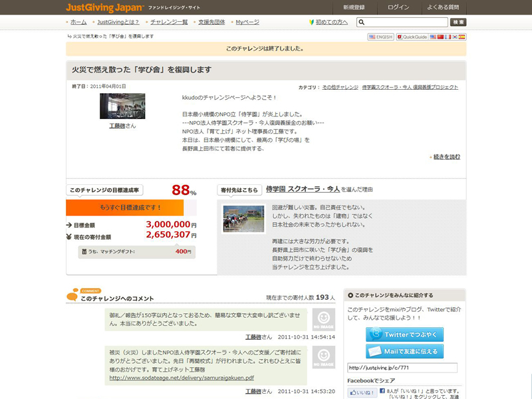Click the orange goal progress bar
Viewport: 532px width, 399px height.
[x=124, y=207]
